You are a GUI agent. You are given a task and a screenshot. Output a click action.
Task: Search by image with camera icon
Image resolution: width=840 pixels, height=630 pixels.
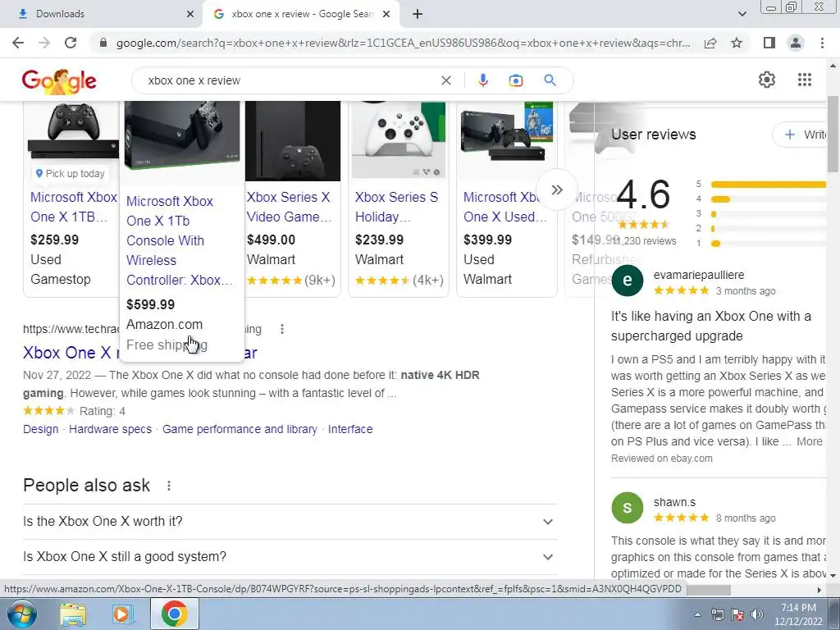point(516,80)
